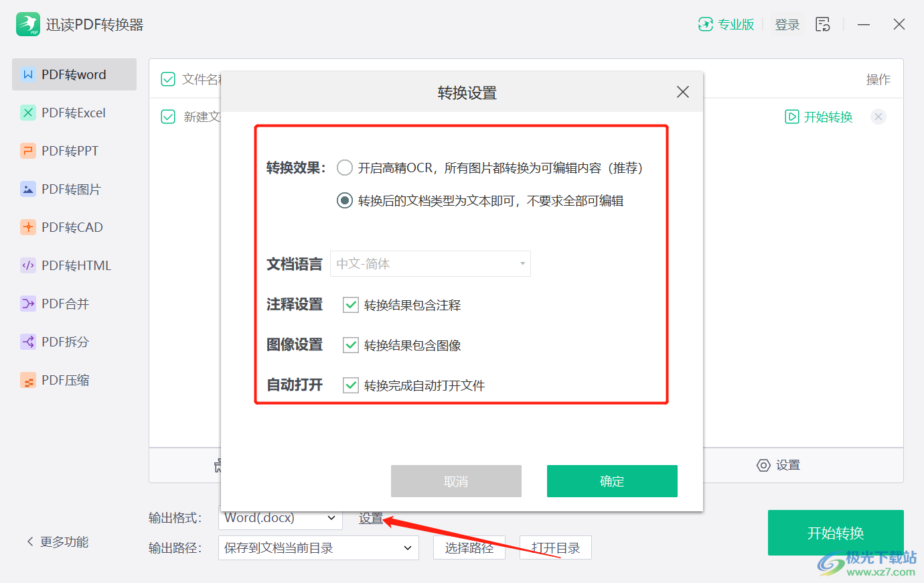Open the 文档语言 中文-简体 dropdown
The image size is (924, 583).
coord(431,263)
